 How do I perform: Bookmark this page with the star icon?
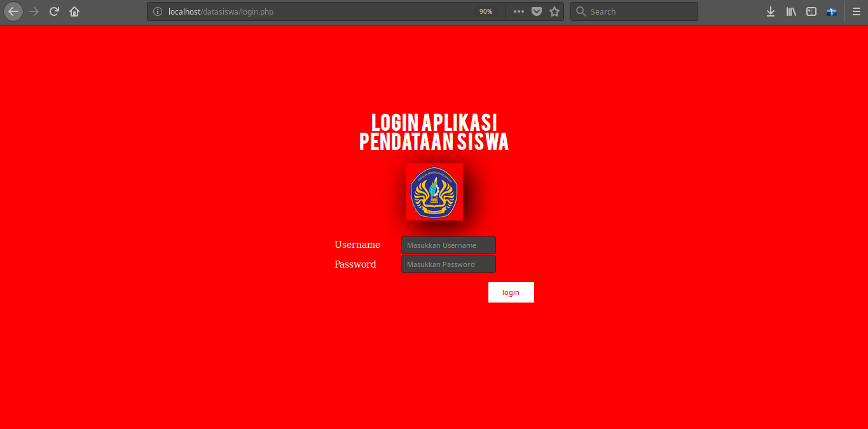click(554, 11)
